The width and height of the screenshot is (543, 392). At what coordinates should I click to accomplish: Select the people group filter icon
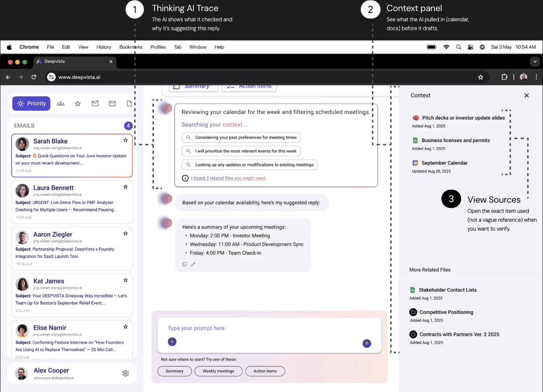(x=61, y=104)
